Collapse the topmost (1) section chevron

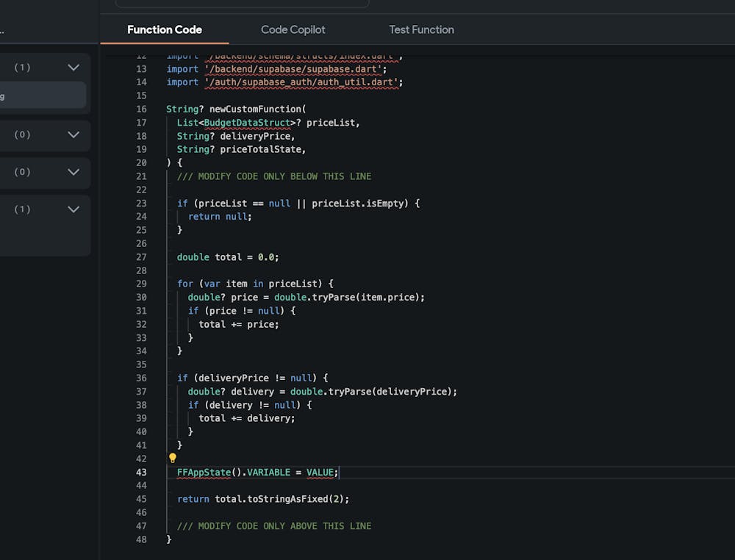(73, 68)
